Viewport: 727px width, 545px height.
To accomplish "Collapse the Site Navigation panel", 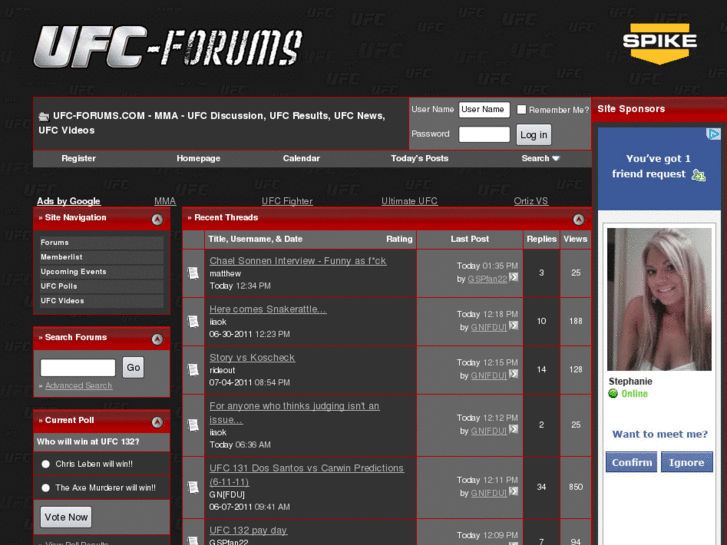I will 157,219.
